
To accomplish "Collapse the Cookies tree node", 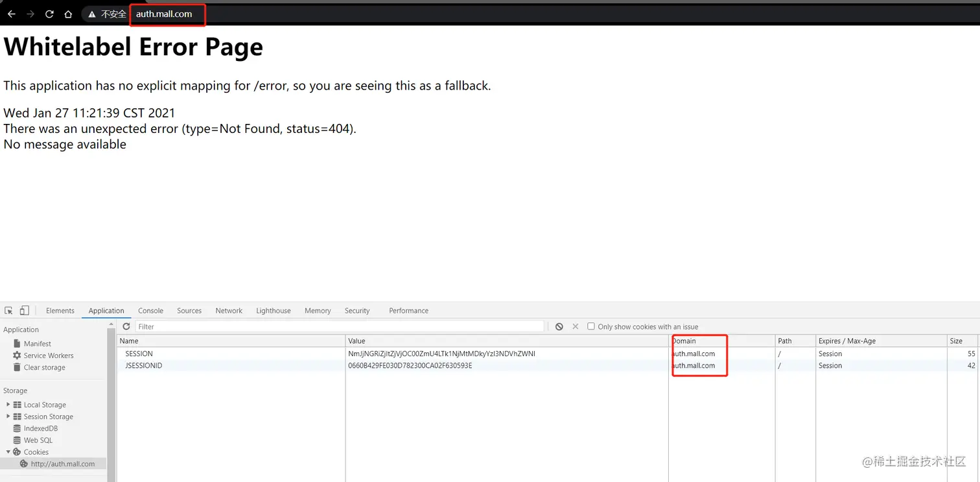I will click(8, 452).
